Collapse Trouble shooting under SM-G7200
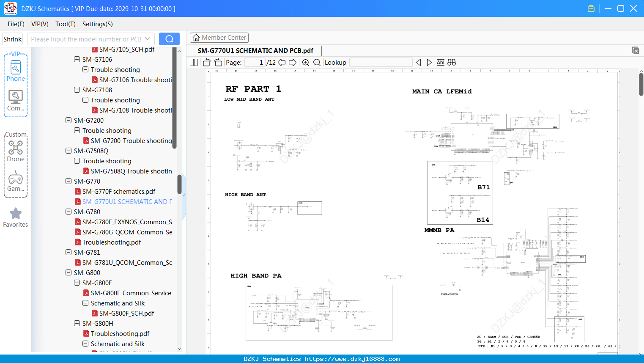This screenshot has height=363, width=644. 77,131
